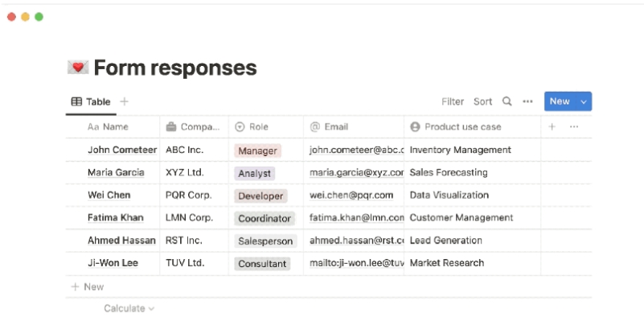Image resolution: width=644 pixels, height=321 pixels.
Task: Click the Role select column header
Action: [266, 127]
